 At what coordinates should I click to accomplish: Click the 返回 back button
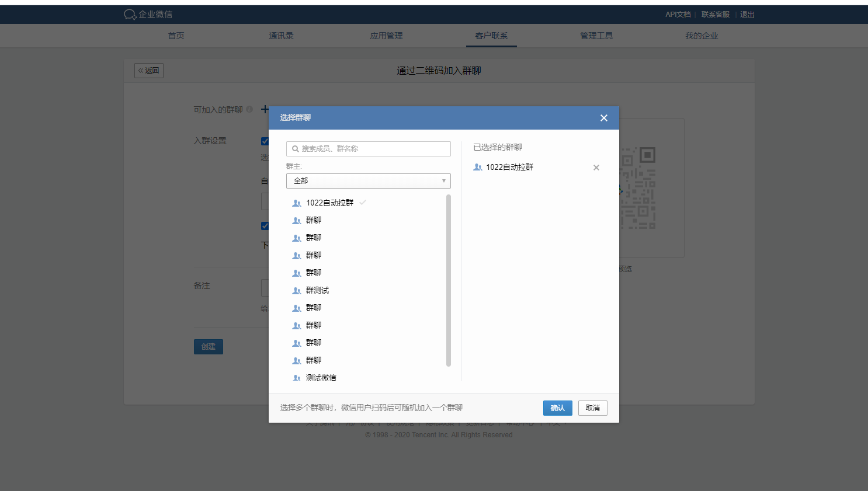pos(149,71)
